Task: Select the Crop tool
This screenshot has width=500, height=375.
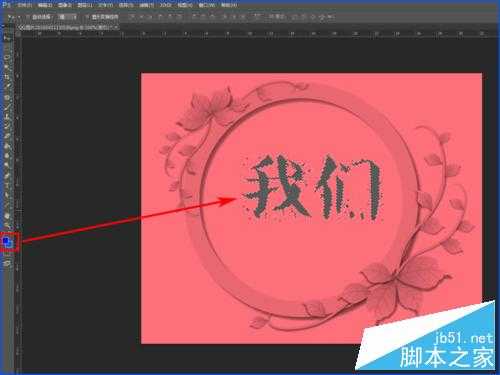Action: (7, 77)
